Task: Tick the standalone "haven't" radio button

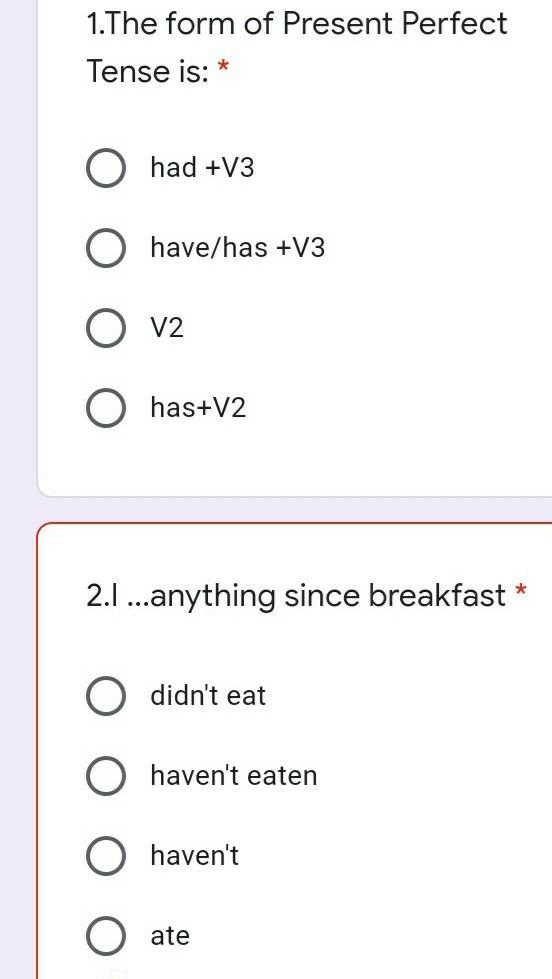Action: 106,855
